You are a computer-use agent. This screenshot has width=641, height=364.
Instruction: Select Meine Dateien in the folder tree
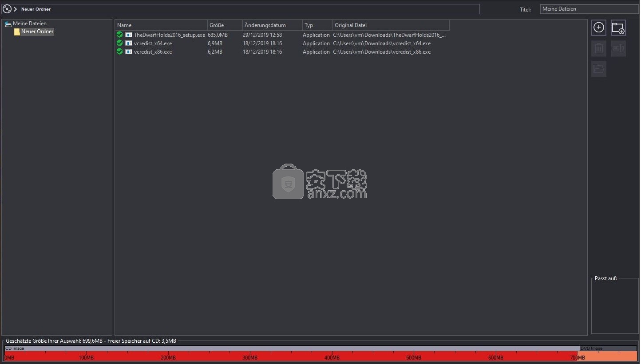point(29,23)
